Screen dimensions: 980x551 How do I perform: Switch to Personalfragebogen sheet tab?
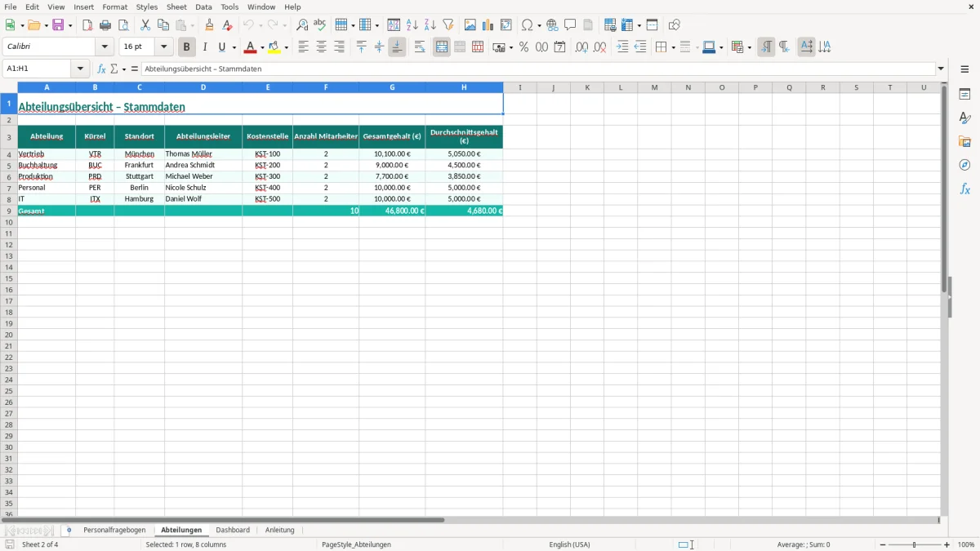[x=114, y=530]
